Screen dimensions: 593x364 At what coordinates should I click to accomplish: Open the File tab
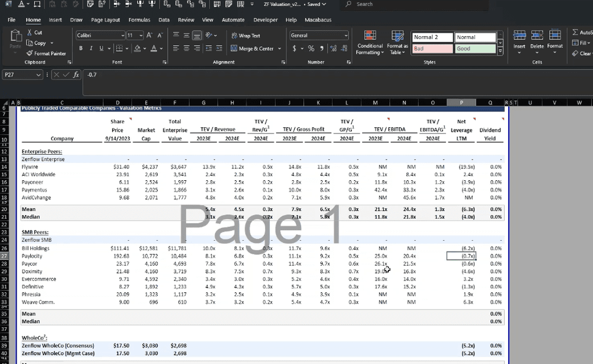(x=11, y=20)
